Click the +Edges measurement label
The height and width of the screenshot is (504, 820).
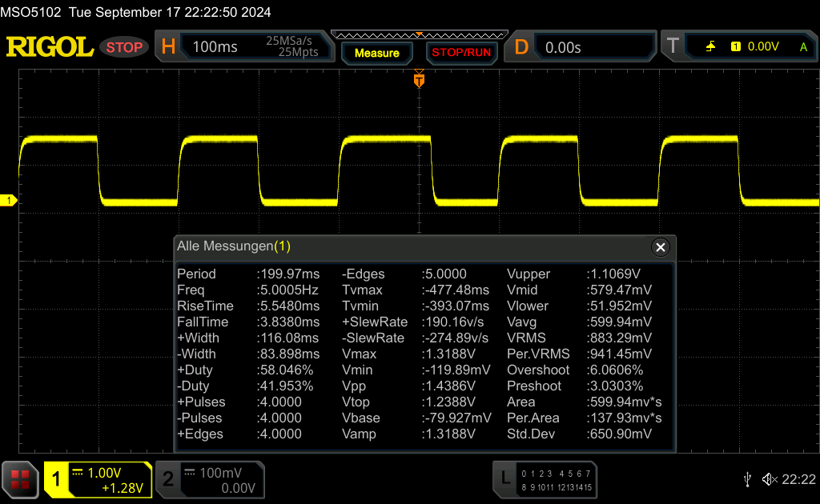(x=200, y=434)
